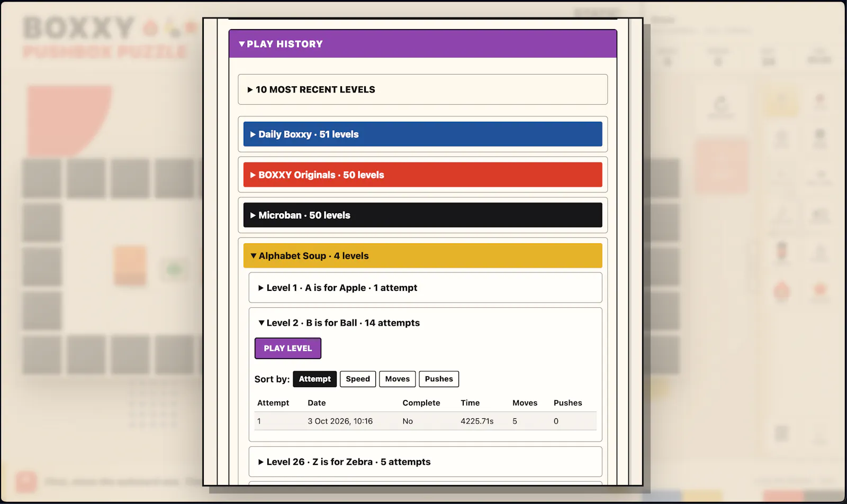Sort attempts by Pushes
This screenshot has width=847, height=504.
coord(439,379)
